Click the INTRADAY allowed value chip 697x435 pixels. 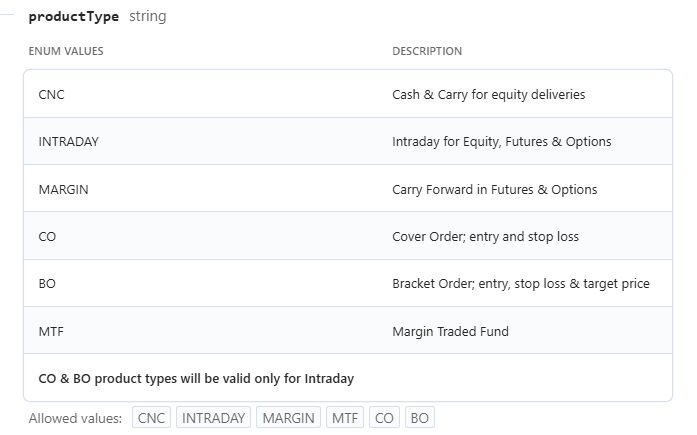[213, 418]
